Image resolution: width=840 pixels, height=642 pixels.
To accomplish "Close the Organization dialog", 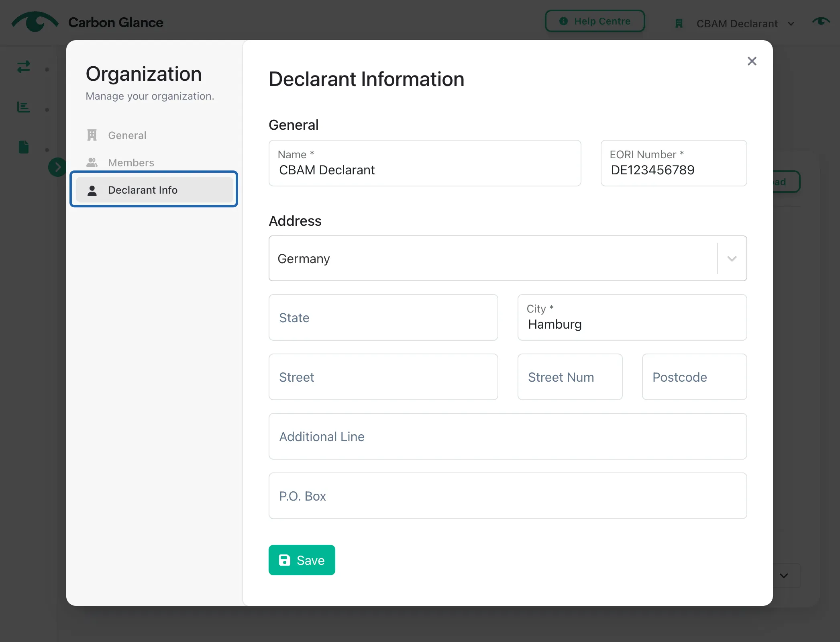I will point(752,61).
